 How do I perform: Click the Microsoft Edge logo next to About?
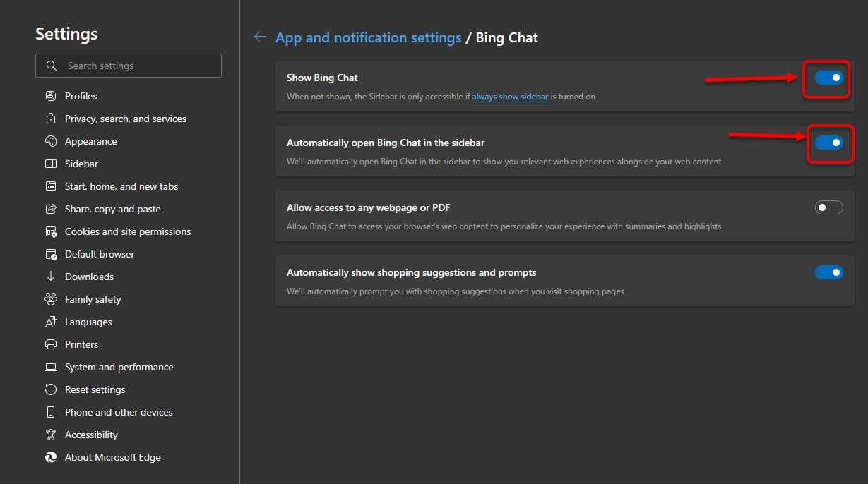(50, 457)
